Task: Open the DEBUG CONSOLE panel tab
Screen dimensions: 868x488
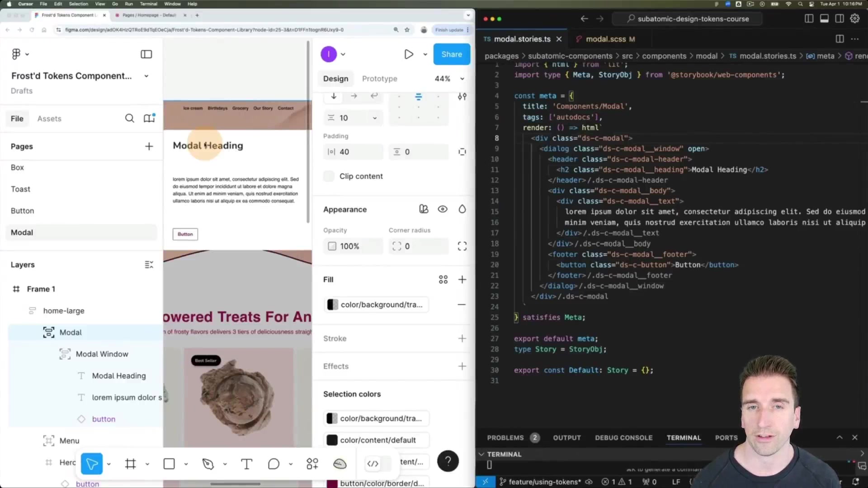Action: (x=623, y=437)
